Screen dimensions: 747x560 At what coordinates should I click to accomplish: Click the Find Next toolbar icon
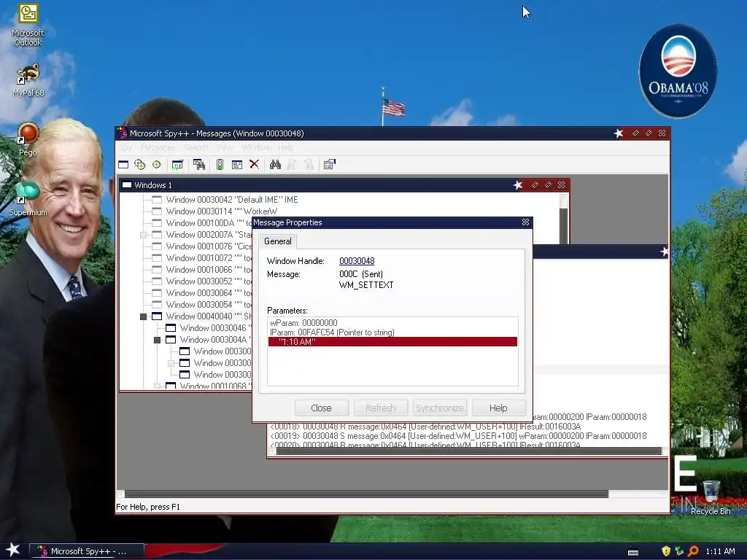tap(292, 165)
